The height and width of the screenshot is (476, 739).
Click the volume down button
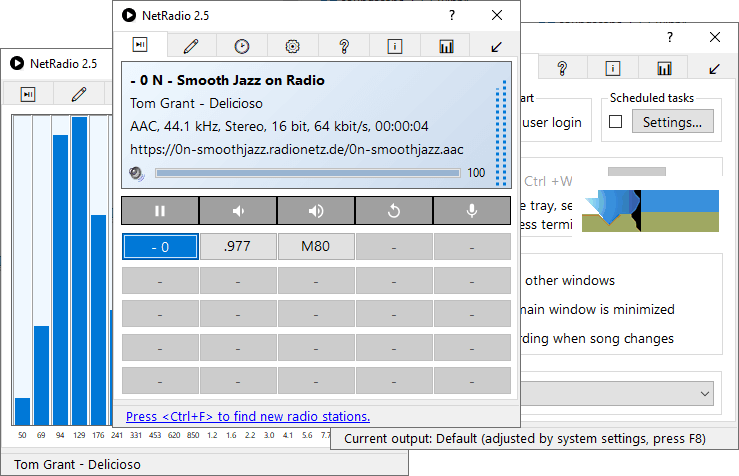tap(238, 211)
